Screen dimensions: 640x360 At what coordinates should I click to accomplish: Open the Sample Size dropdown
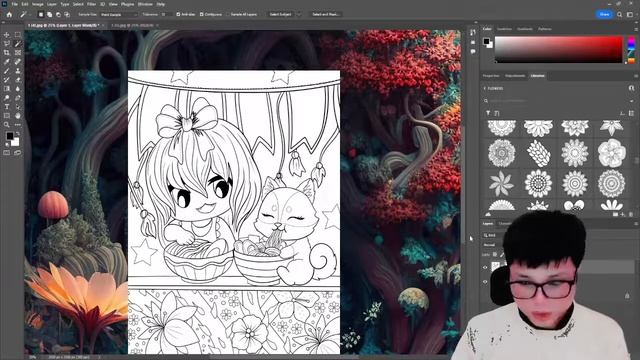[119, 14]
